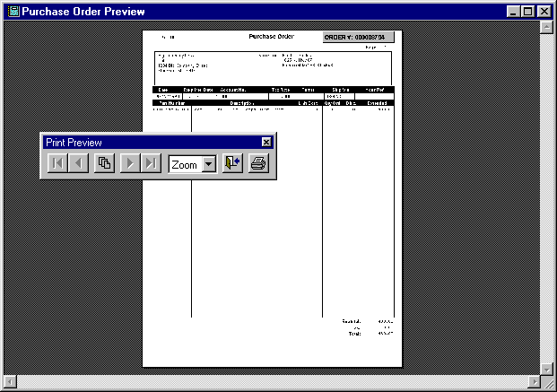Jump to the first page of preview
557x392 pixels.
point(57,164)
